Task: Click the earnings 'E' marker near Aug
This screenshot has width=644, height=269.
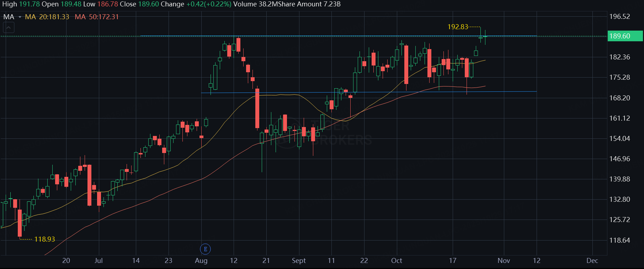Action: 206,249
